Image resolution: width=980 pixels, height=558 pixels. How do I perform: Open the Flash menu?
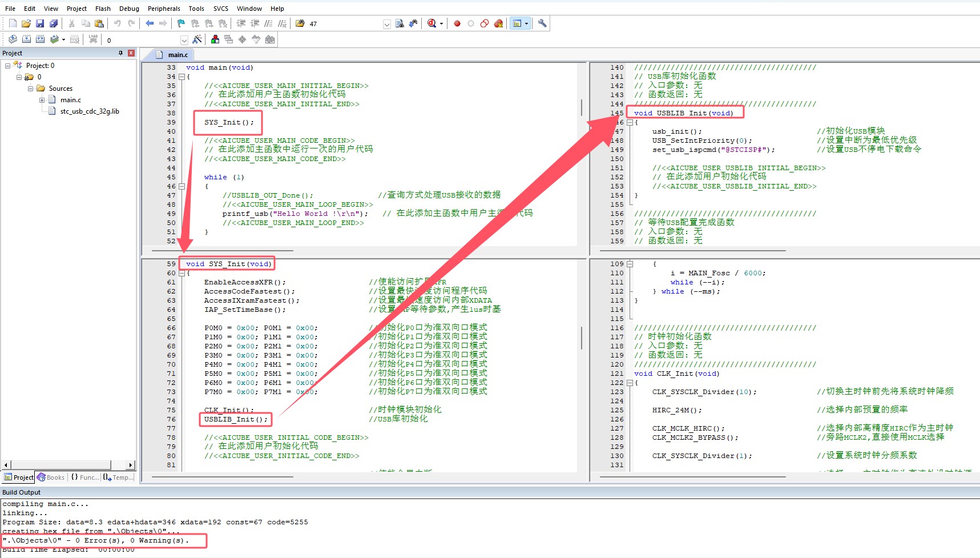coord(103,9)
